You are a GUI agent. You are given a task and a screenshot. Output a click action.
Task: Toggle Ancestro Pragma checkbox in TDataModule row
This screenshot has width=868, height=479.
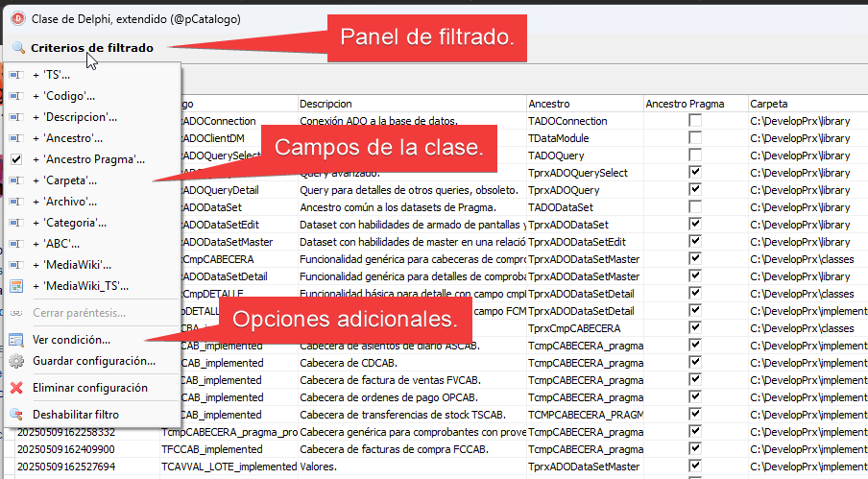click(x=695, y=137)
